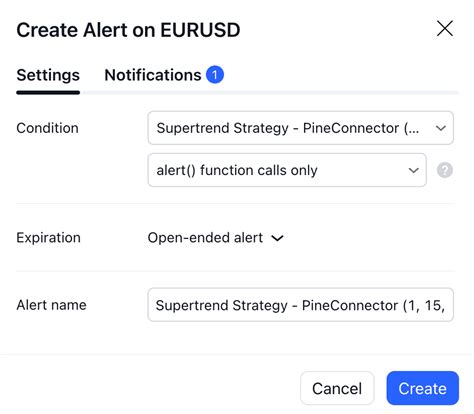Click the underline indicator beneath Settings tab

pyautogui.click(x=48, y=92)
